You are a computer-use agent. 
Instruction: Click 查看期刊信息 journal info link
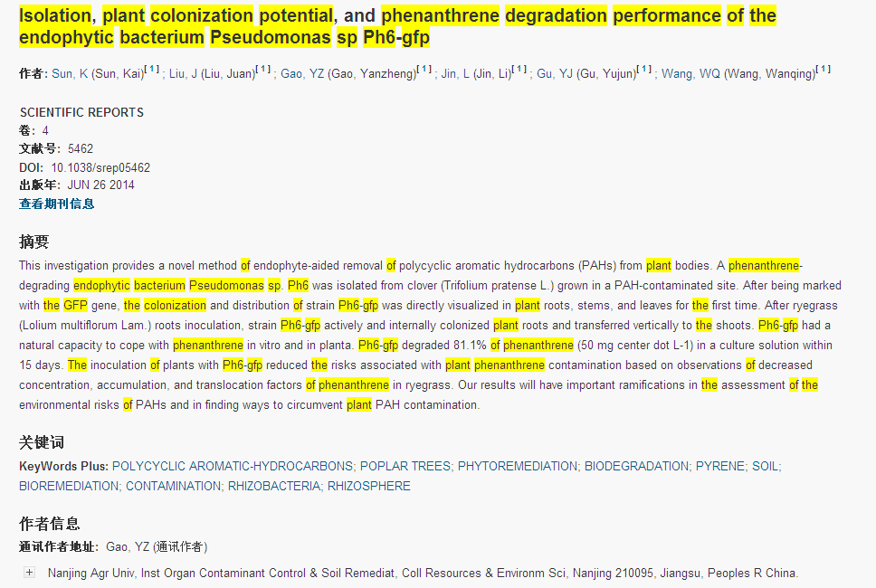click(x=57, y=204)
